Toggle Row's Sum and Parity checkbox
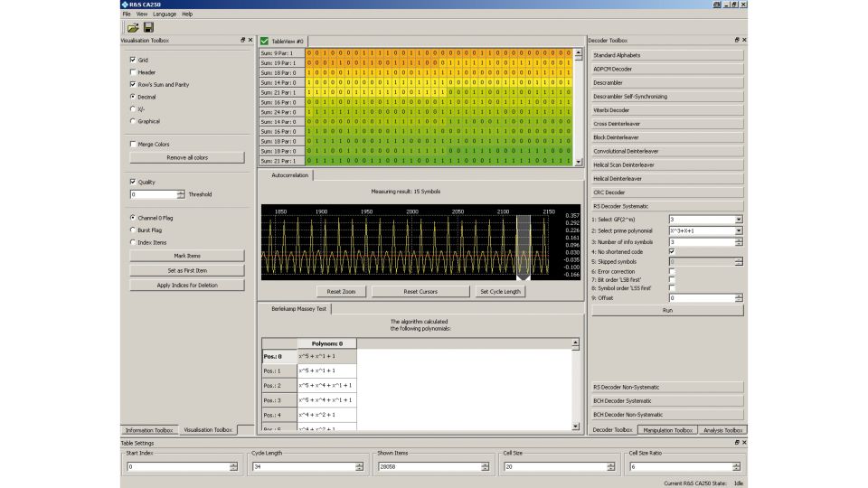868x488 pixels. pyautogui.click(x=133, y=84)
